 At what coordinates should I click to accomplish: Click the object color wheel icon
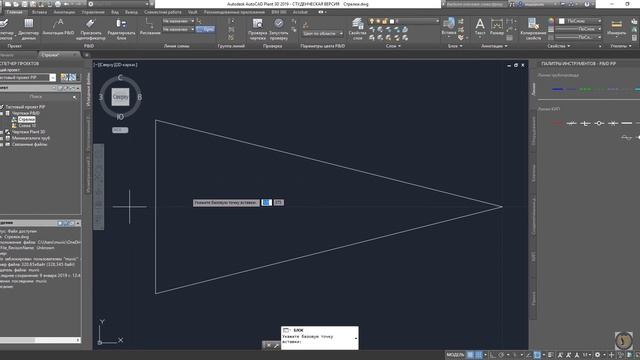551,21
